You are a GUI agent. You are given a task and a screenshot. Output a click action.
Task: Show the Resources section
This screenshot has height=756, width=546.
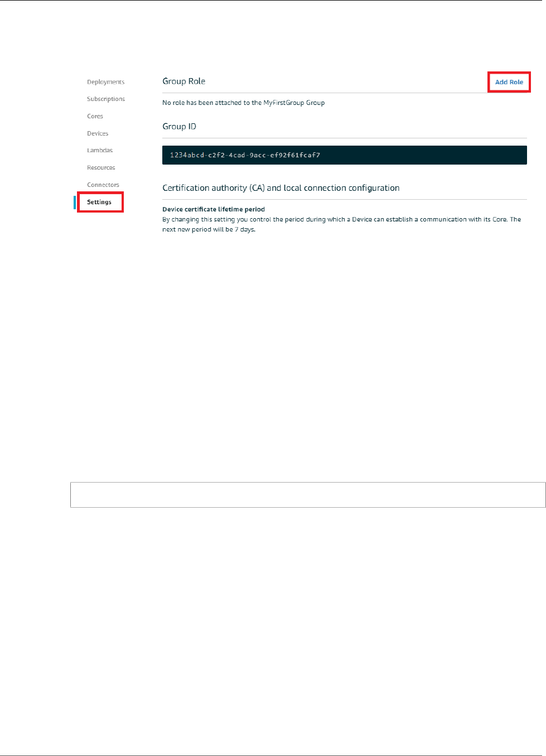(101, 167)
